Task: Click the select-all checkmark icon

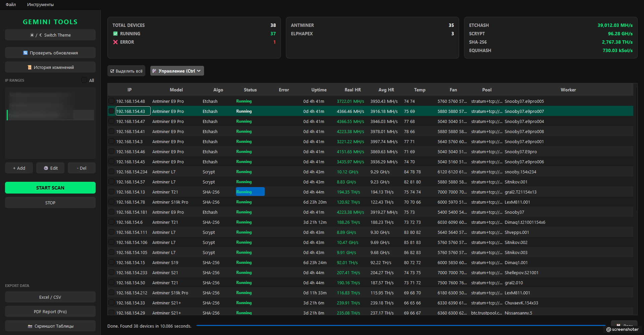Action: point(112,71)
